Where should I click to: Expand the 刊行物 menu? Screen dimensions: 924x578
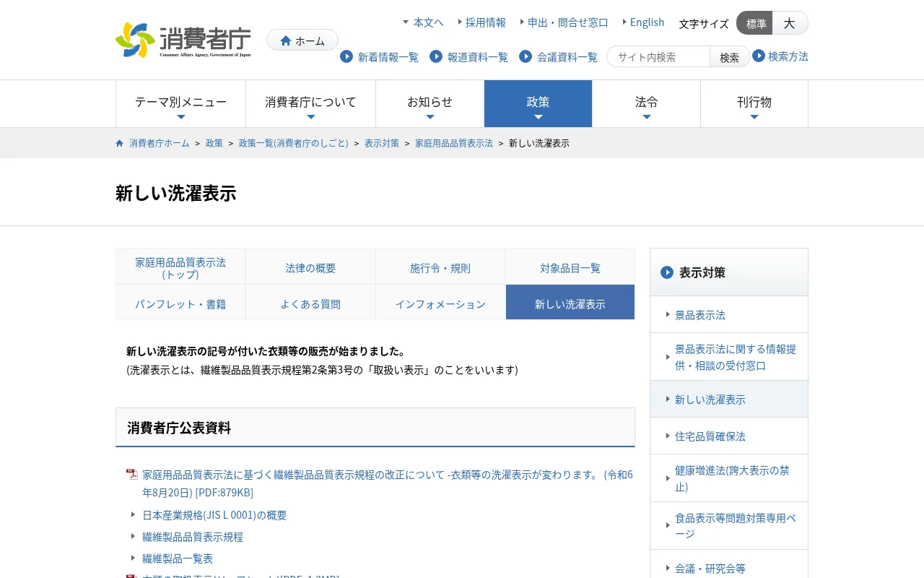coord(754,103)
